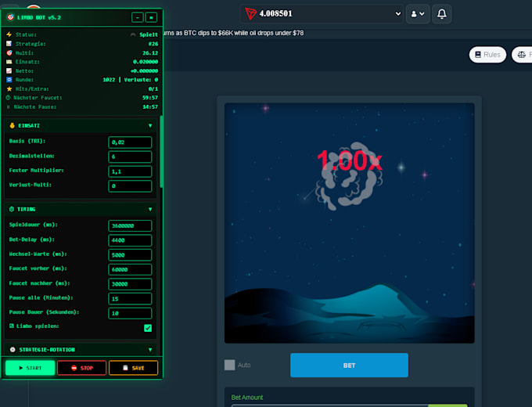Click the Dezimalstellen input field

pyautogui.click(x=130, y=157)
